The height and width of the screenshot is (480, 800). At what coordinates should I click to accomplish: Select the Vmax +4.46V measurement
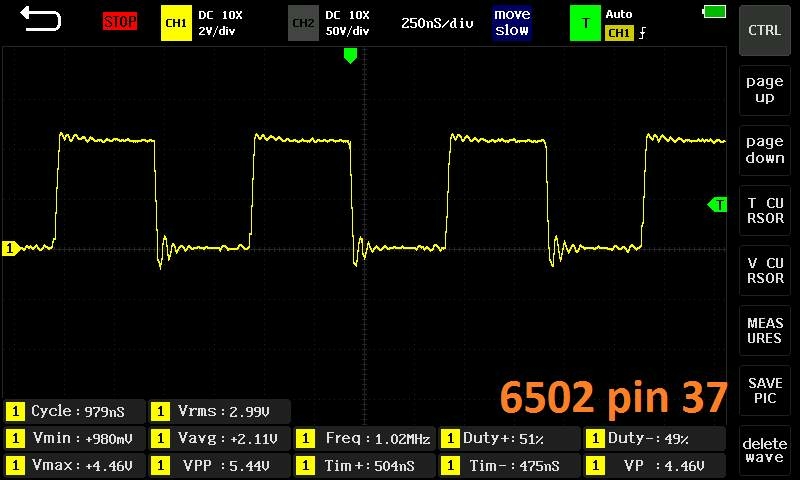pos(74,466)
